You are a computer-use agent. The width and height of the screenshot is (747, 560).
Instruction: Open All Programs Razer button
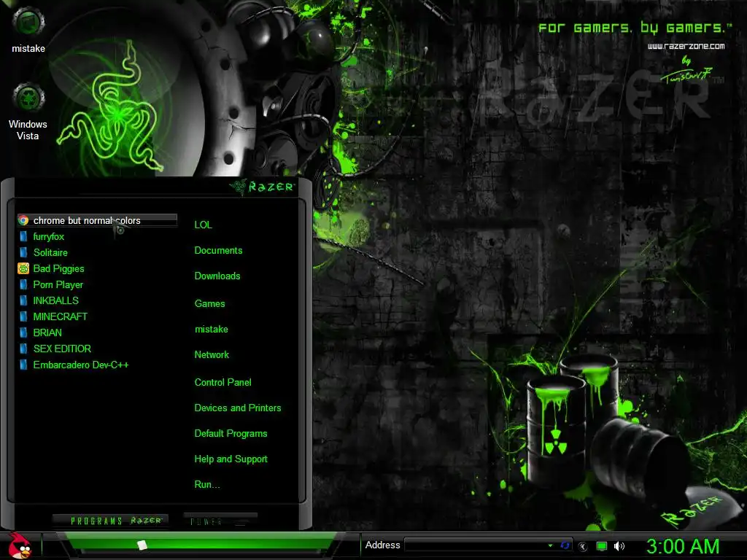pyautogui.click(x=111, y=521)
